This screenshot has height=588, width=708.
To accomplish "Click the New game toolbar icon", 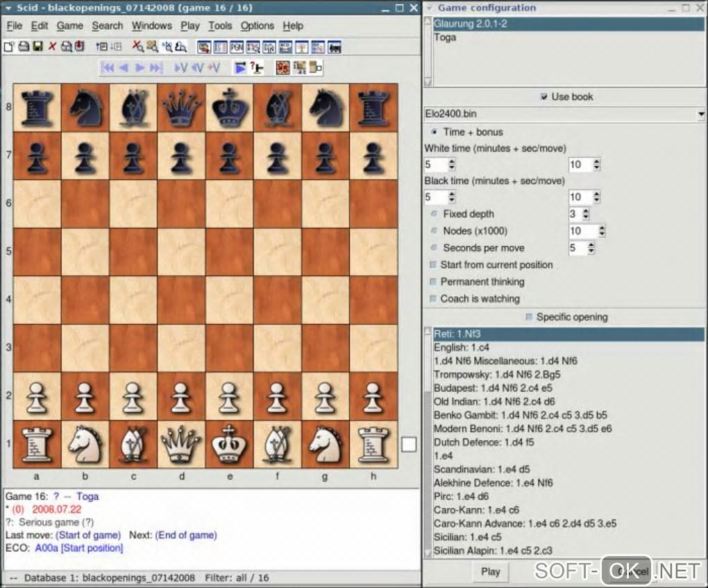I will tap(8, 47).
